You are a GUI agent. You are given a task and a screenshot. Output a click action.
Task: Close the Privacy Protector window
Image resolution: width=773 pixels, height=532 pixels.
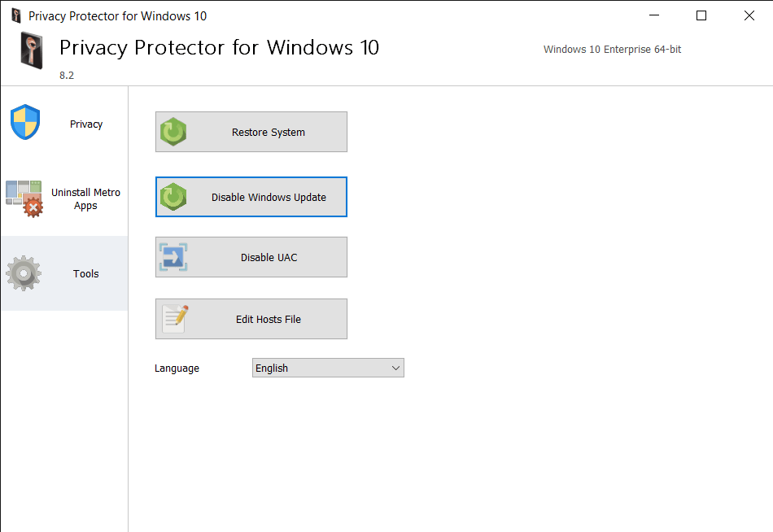749,15
